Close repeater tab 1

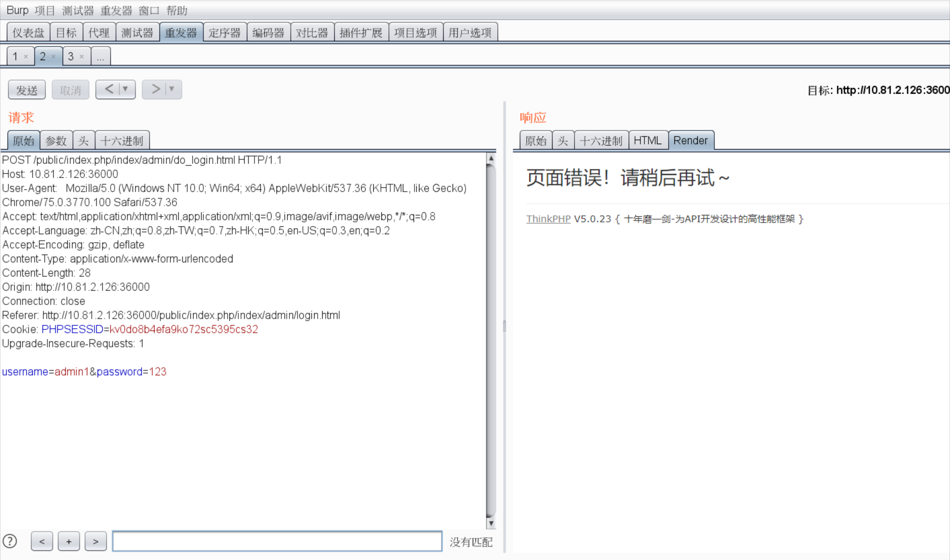pos(26,57)
